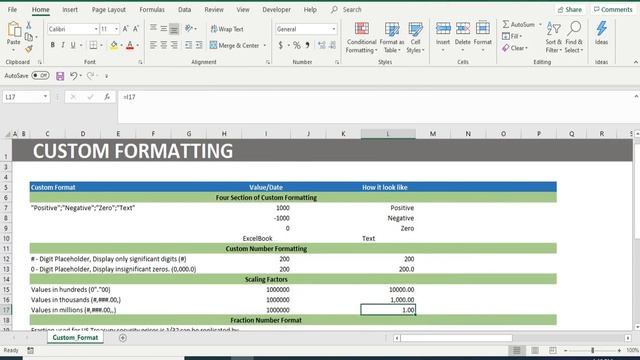Screen dimensions: 640x360
Task: Click the Save disk icon in Quick Access
Action: click(x=60, y=76)
